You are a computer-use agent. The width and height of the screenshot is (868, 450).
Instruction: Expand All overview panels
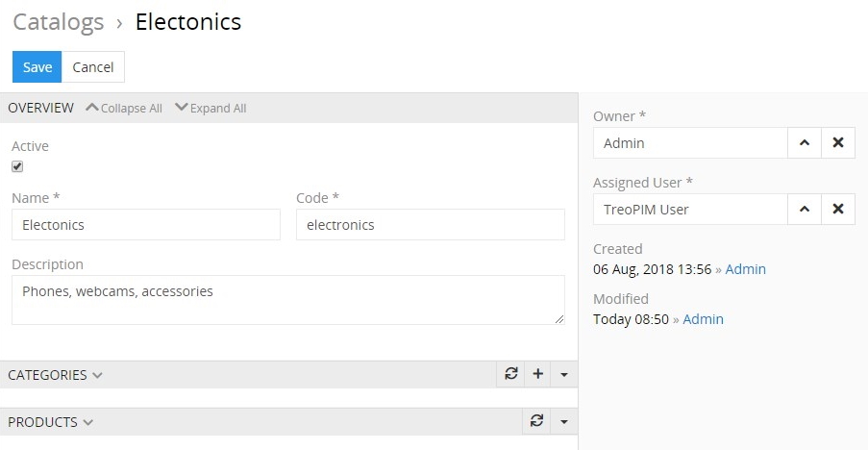tap(211, 108)
